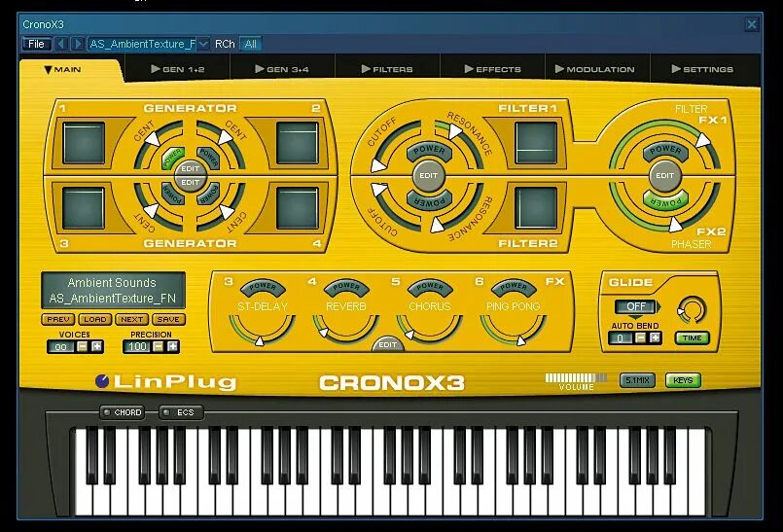Open the Glide OFF mode selector

[636, 306]
